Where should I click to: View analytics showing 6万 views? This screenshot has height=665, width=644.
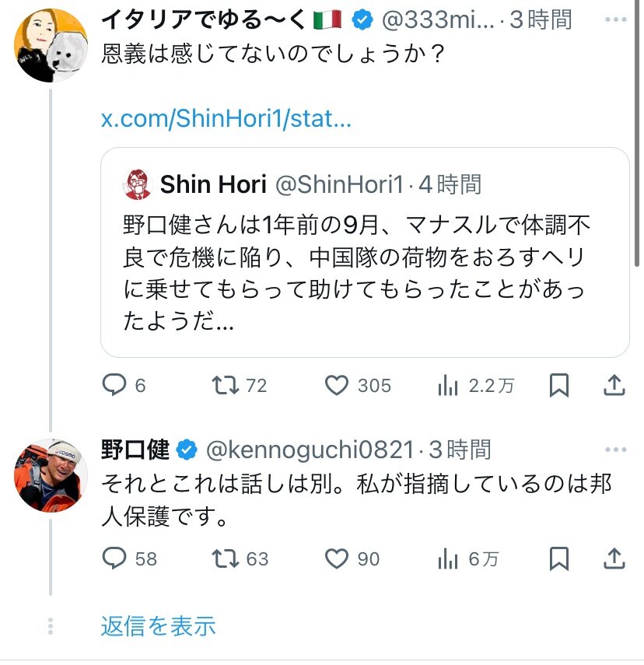pyautogui.click(x=447, y=558)
